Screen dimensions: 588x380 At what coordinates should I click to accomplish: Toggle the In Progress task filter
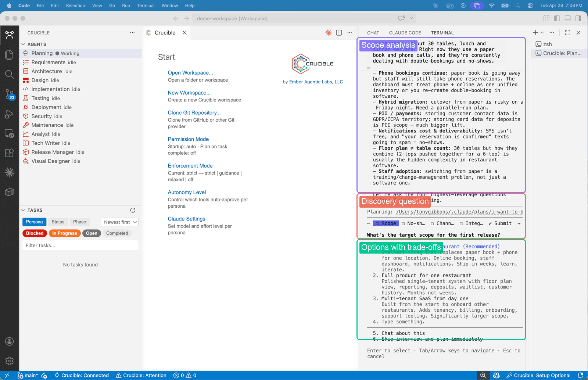(x=65, y=233)
